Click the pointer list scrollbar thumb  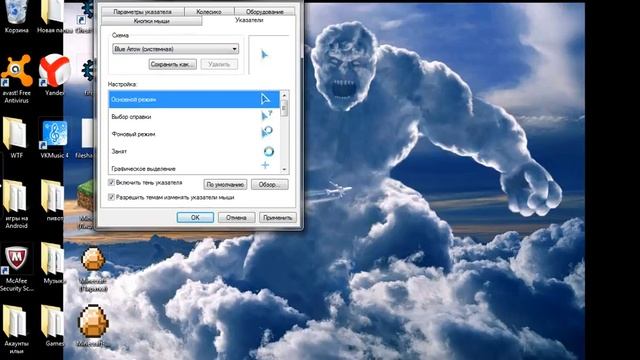(x=284, y=109)
